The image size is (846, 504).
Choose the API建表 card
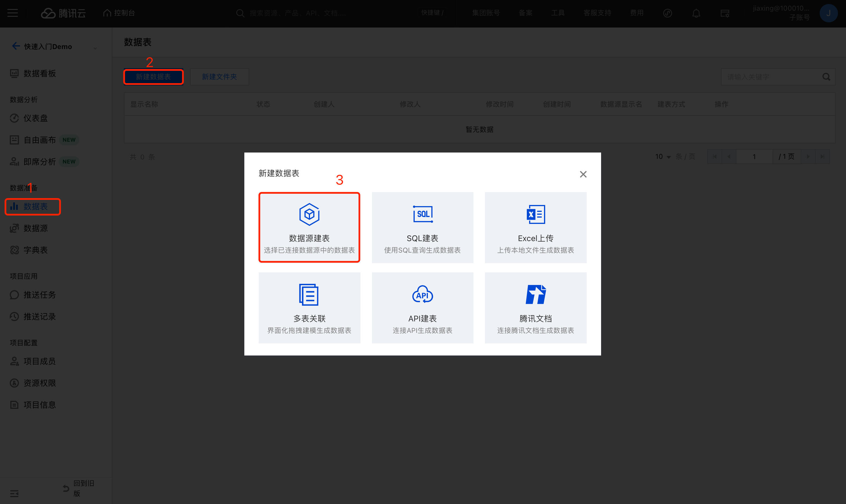tap(422, 308)
